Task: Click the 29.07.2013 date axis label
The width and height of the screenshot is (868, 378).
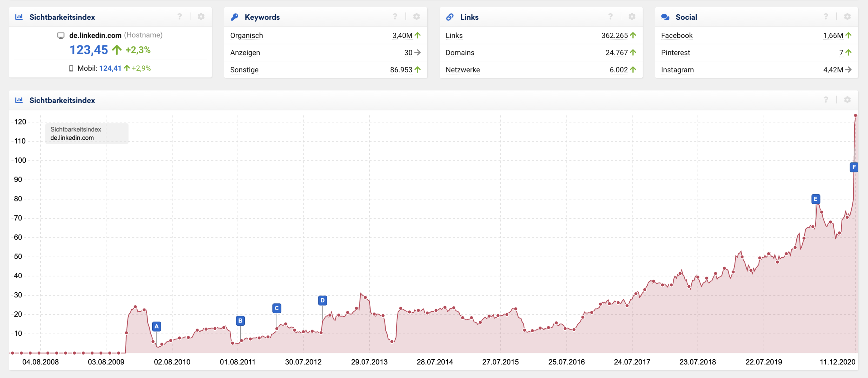Action: tap(369, 362)
